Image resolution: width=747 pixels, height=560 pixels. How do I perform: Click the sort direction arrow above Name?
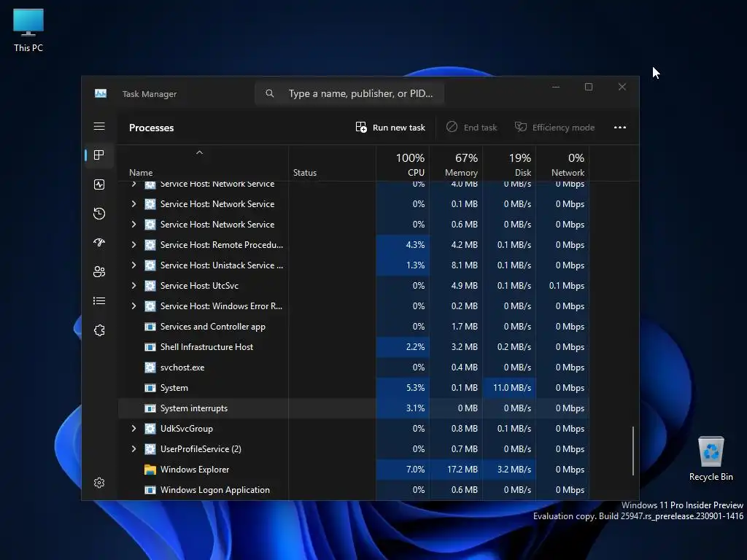point(200,152)
